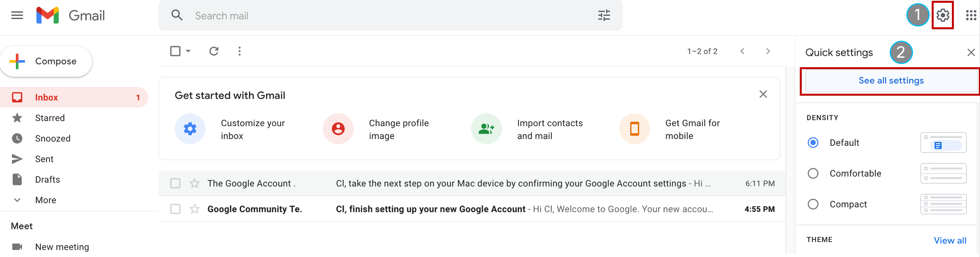980x257 pixels.
Task: Open the Inbox folder
Action: click(74, 97)
